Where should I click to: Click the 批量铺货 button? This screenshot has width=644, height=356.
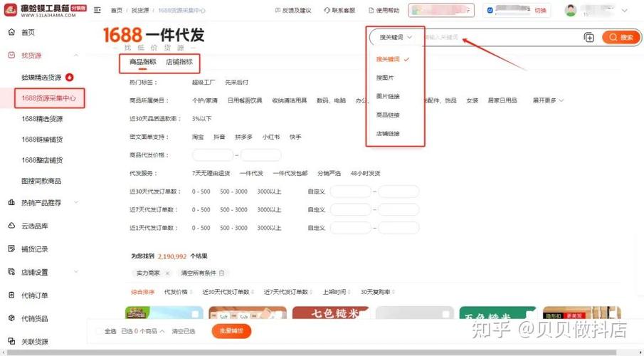tap(231, 331)
